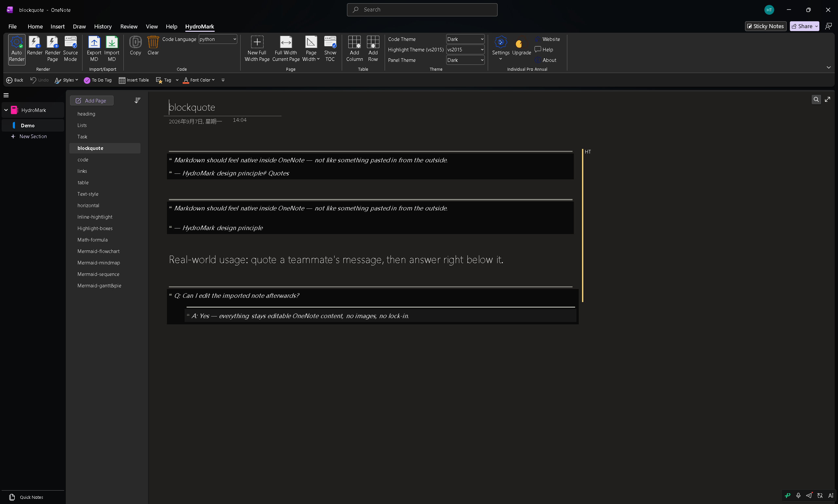Click the feedback person icon
This screenshot has width=838, height=504.
829,26
